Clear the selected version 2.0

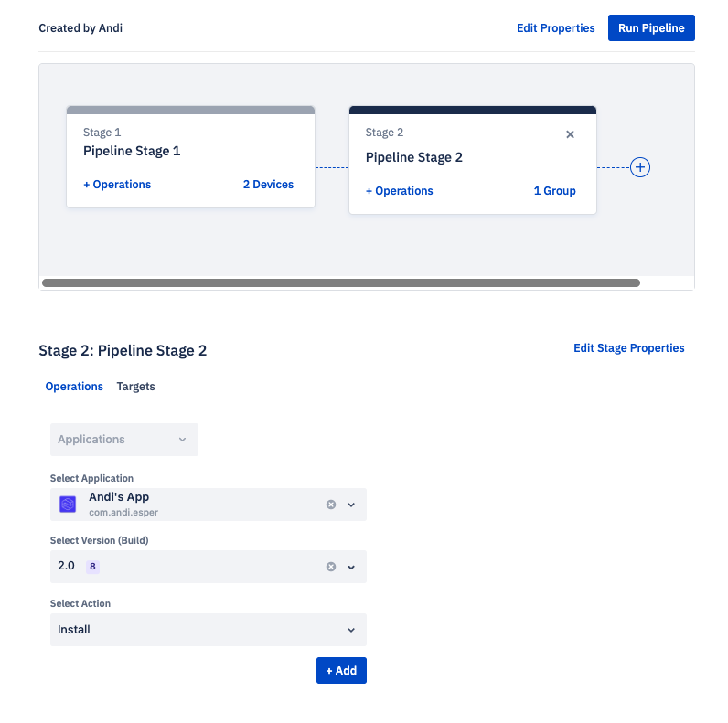point(331,567)
